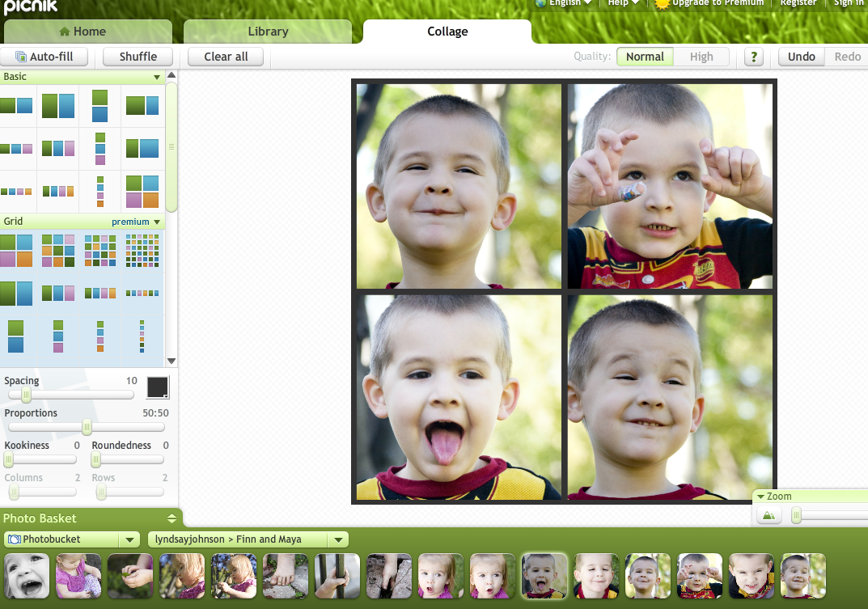Adjust the Spacing slider
The width and height of the screenshot is (868, 609).
tap(26, 395)
